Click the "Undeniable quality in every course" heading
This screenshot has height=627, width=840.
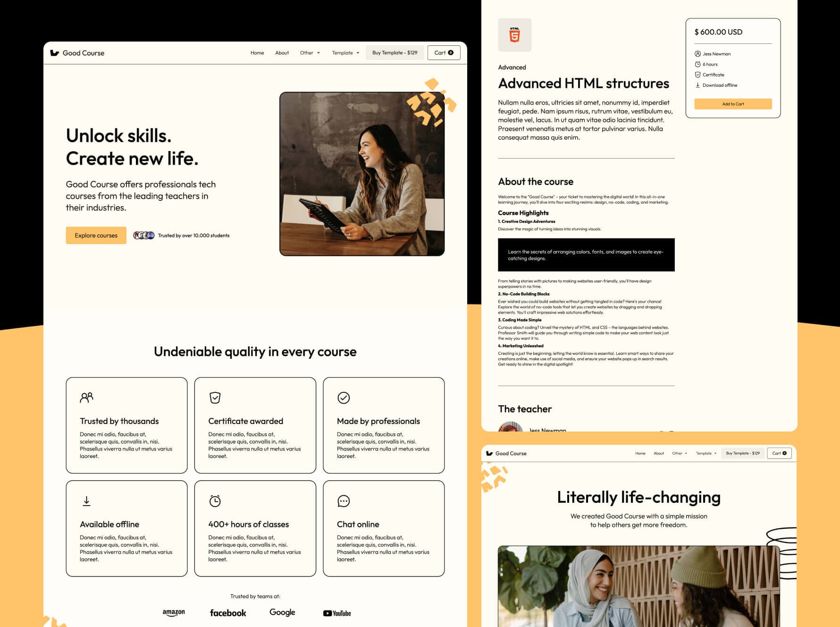[255, 352]
